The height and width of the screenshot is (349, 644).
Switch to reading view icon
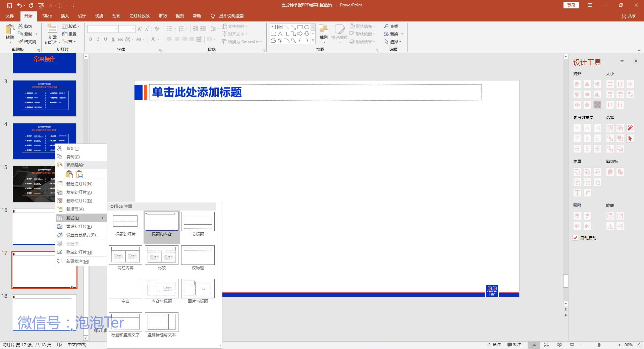559,345
